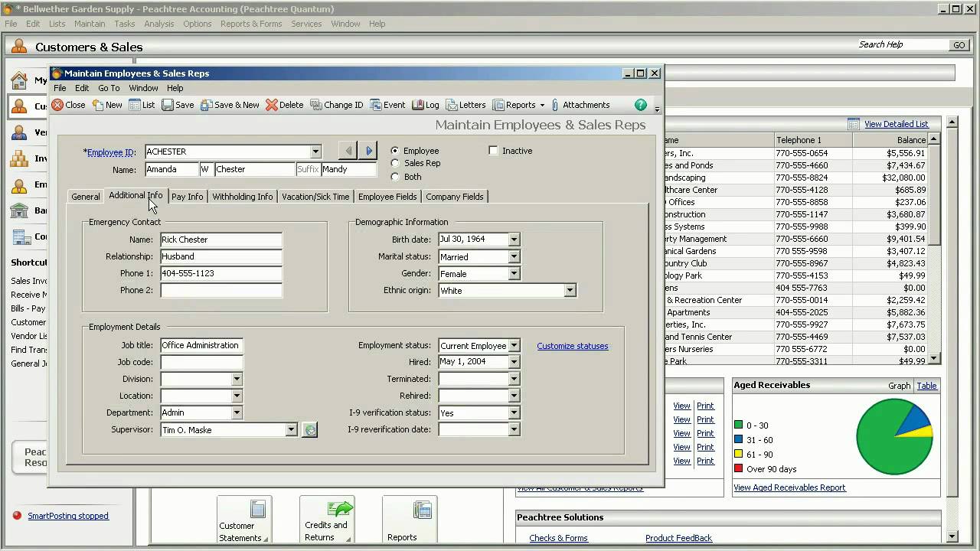This screenshot has width=980, height=551.
Task: Open the Birth date dropdown
Action: (x=514, y=240)
